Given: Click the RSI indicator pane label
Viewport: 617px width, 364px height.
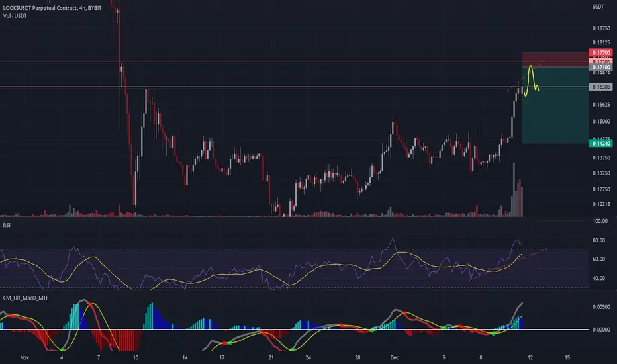Looking at the screenshot, I should tap(7, 225).
